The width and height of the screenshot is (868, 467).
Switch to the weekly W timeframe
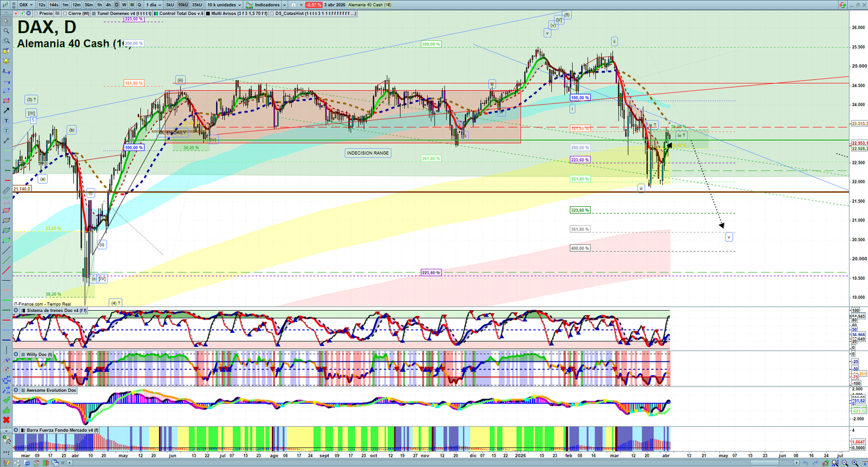click(x=124, y=5)
